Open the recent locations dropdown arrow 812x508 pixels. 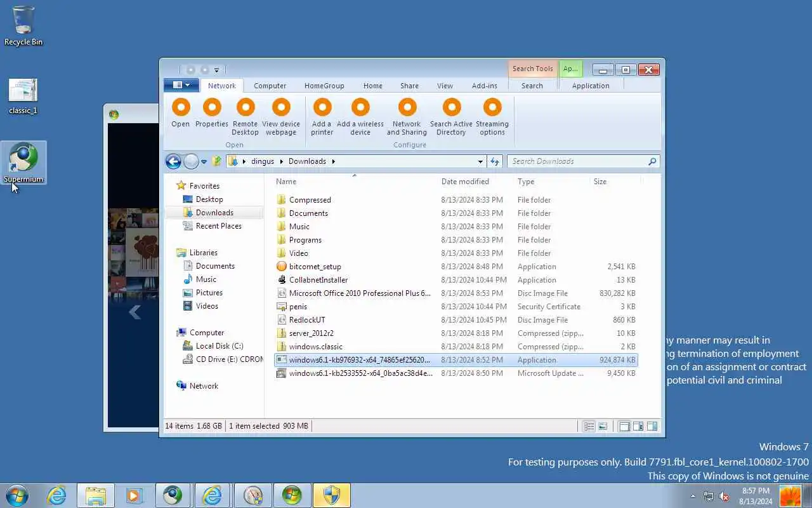click(204, 162)
